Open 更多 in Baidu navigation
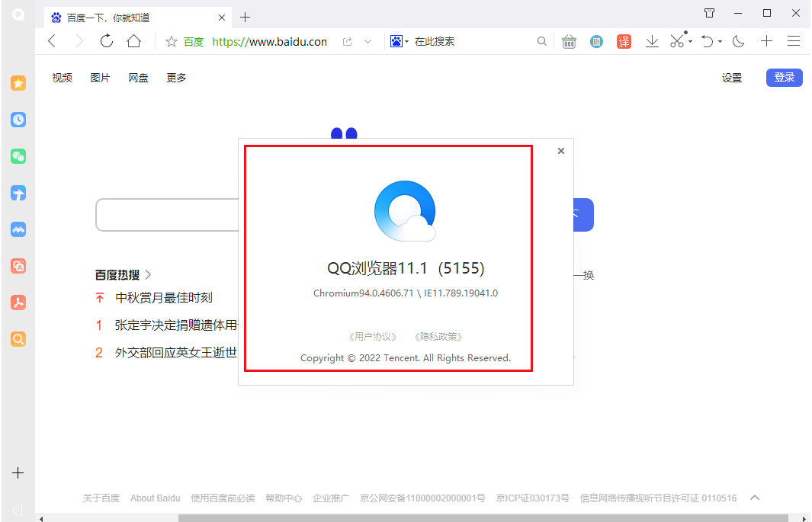The image size is (812, 522). 176,78
